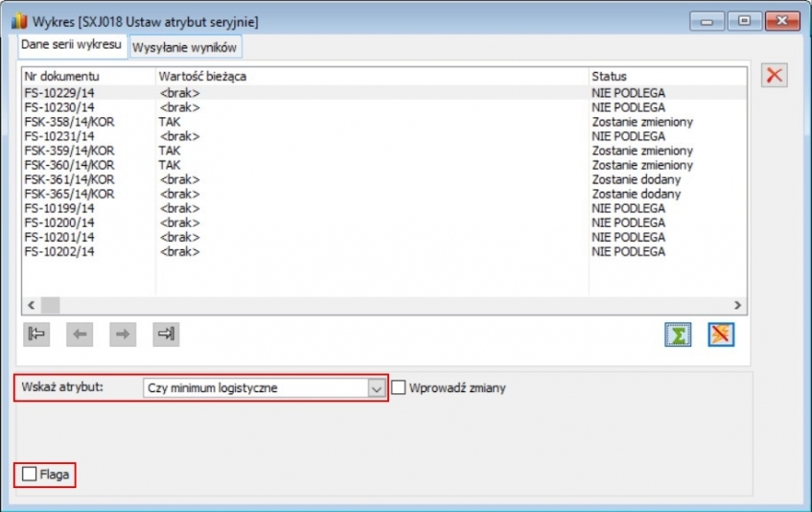Click <brak> value in FS-10229/14 row
Image resolution: width=812 pixels, height=512 pixels.
tap(179, 93)
